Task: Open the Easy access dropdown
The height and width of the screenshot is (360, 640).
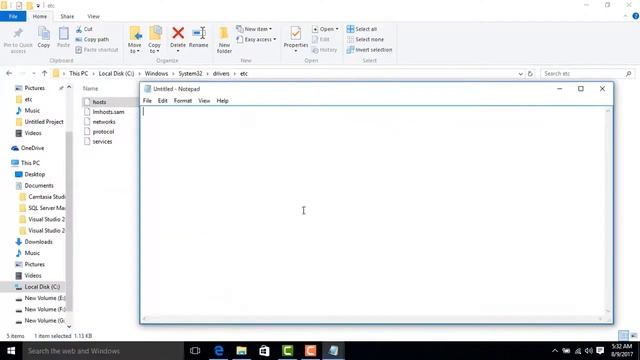Action: point(256,40)
